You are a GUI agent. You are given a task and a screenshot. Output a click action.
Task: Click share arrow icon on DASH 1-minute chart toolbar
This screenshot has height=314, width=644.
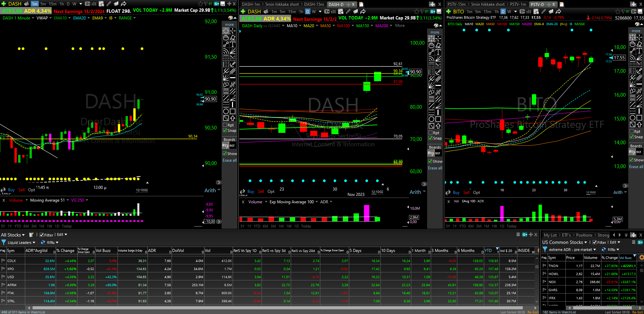124,4
